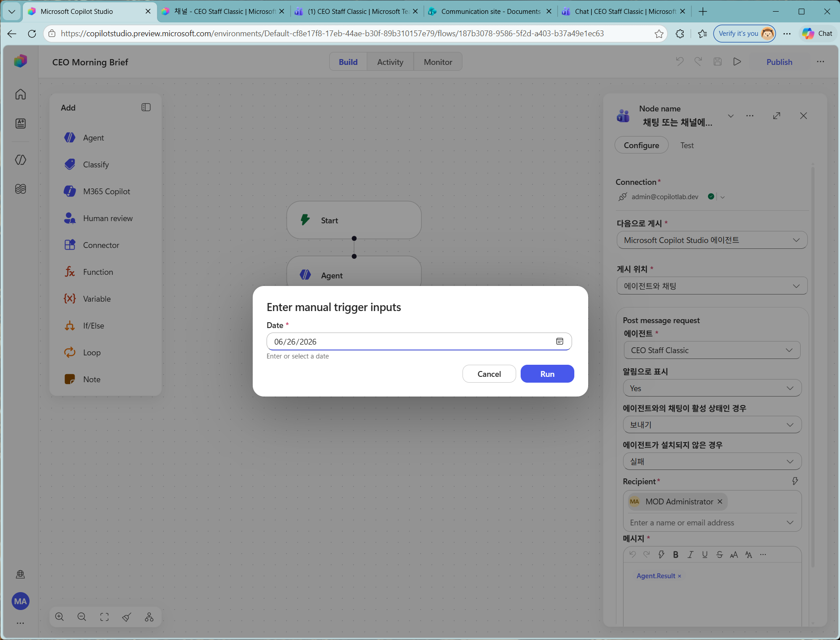
Task: Cancel the manual trigger inputs dialog
Action: [489, 374]
